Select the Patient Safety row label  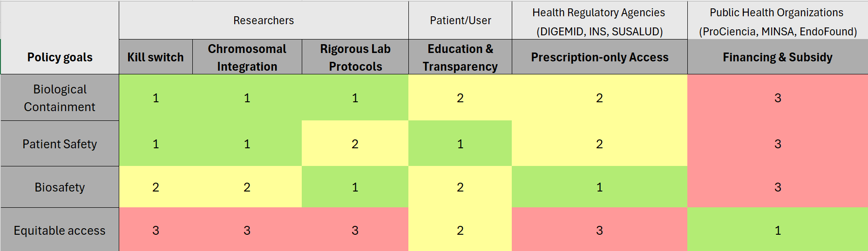coord(60,144)
